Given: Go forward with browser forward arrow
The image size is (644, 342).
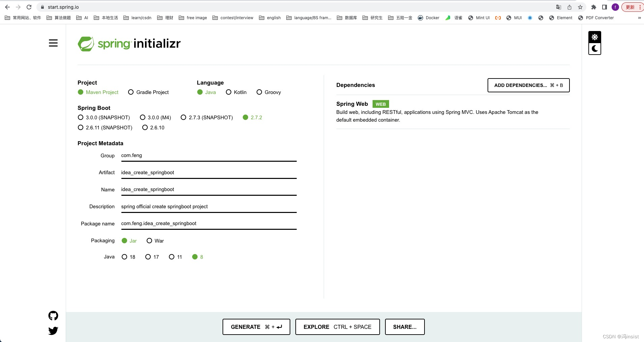Looking at the screenshot, I should coord(18,7).
